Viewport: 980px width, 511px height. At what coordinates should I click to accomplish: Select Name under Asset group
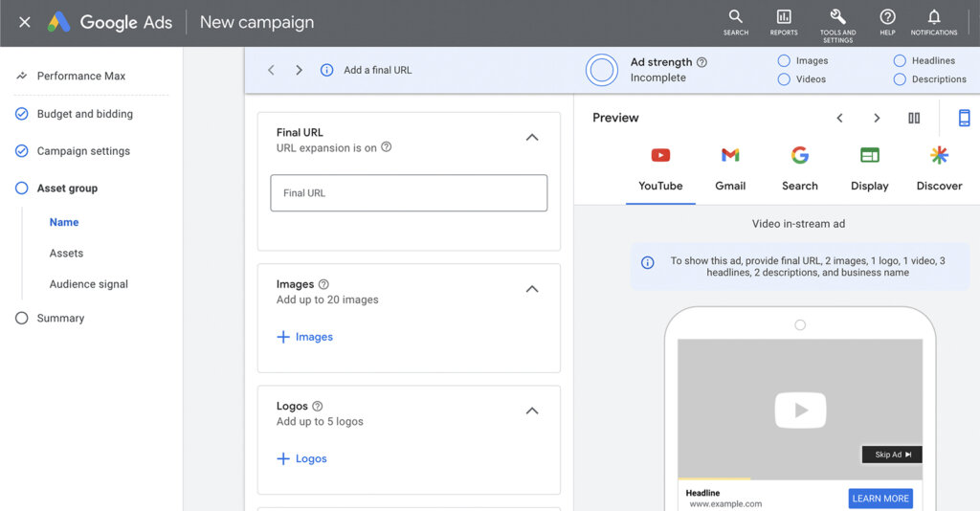tap(64, 222)
